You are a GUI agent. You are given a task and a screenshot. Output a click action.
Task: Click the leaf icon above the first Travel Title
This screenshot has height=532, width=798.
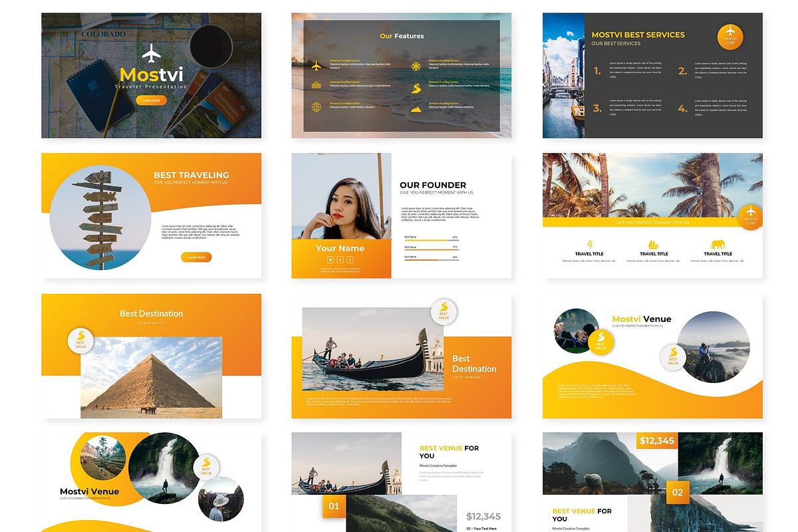pos(589,244)
